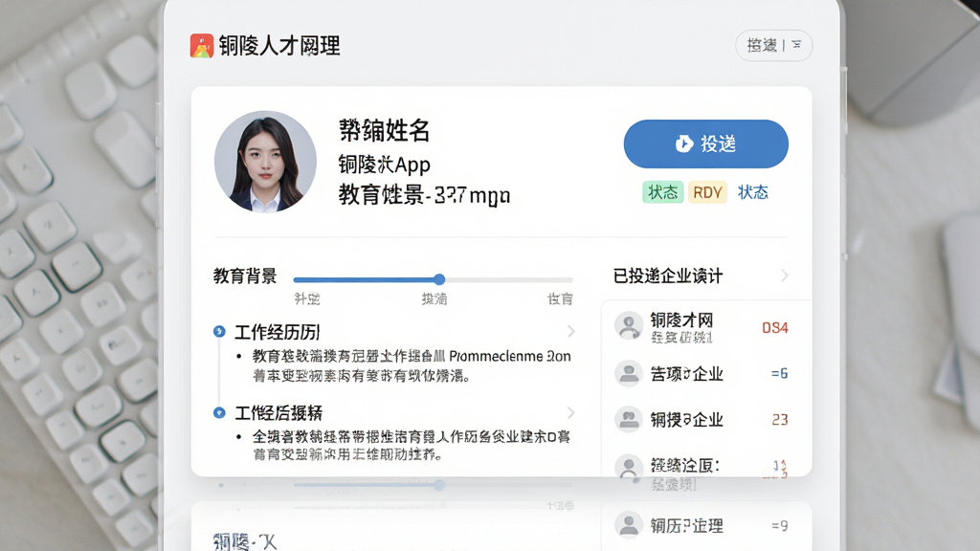Click the left label under education slider
Viewport: 980px width, 551px height.
tap(307, 299)
